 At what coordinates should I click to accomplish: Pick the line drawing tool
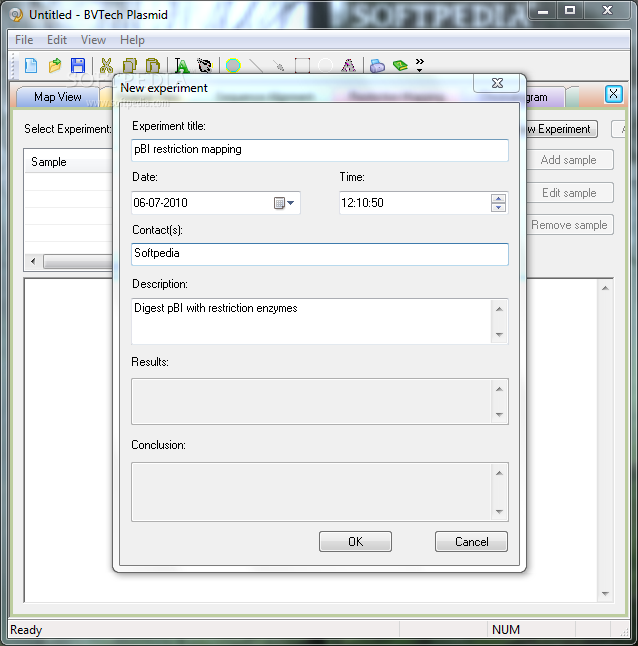tap(256, 66)
